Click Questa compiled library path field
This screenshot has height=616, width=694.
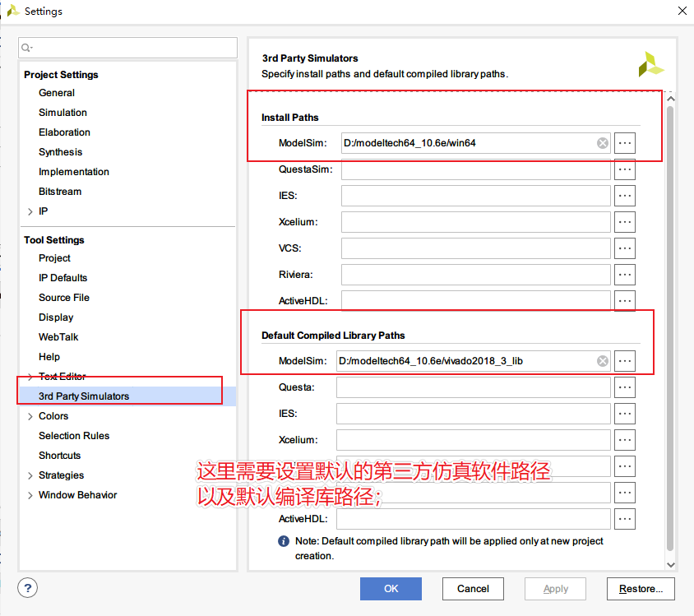point(474,387)
